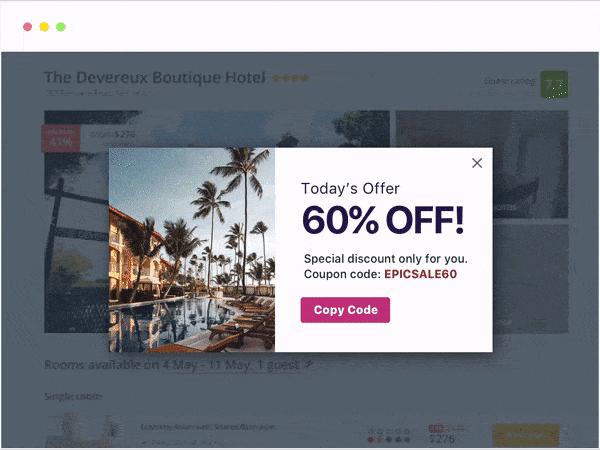This screenshot has height=450, width=600.
Task: Click the hotel star rating icons
Action: (290, 78)
